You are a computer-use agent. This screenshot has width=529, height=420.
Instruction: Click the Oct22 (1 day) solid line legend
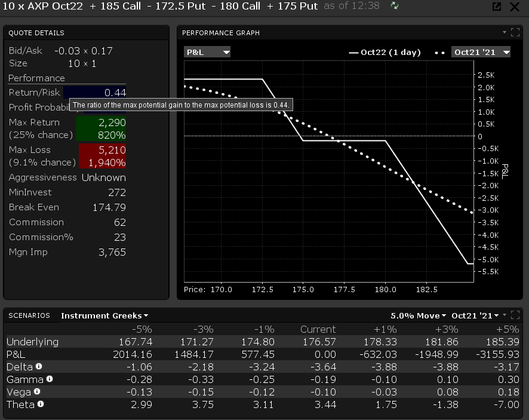(385, 53)
